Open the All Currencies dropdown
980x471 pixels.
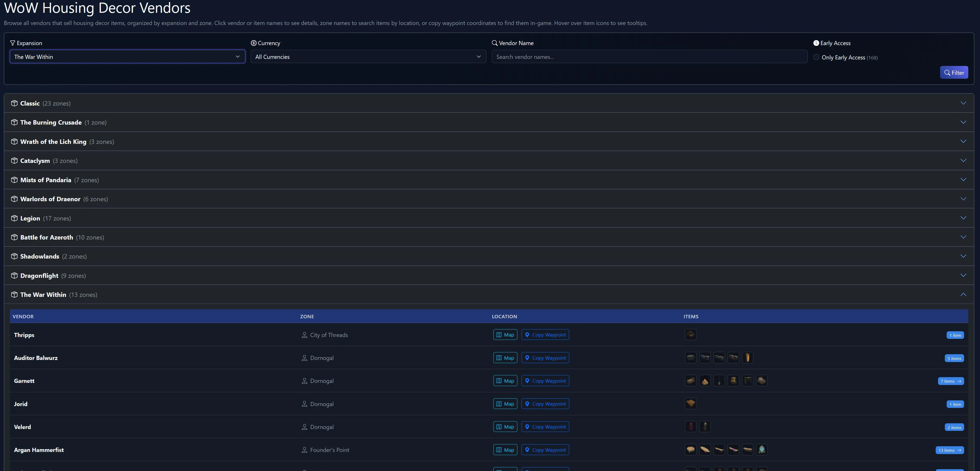click(368, 57)
